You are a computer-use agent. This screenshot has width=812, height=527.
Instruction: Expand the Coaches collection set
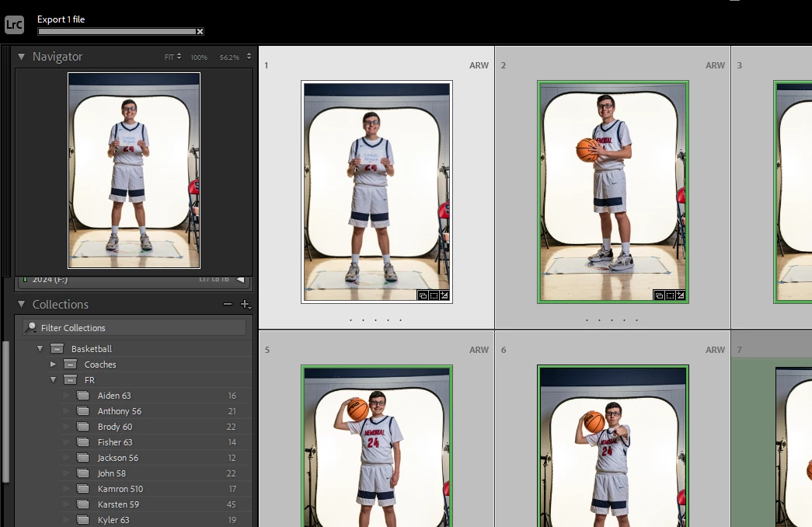point(53,365)
